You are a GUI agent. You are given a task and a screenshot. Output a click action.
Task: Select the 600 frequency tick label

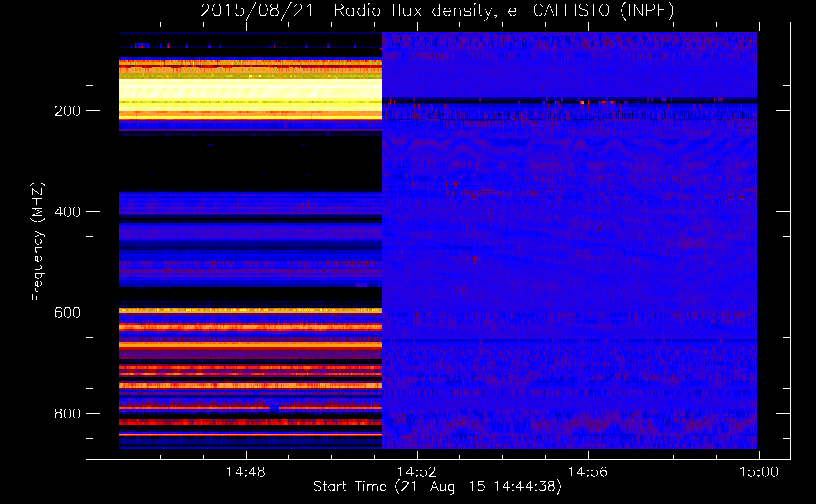click(68, 312)
